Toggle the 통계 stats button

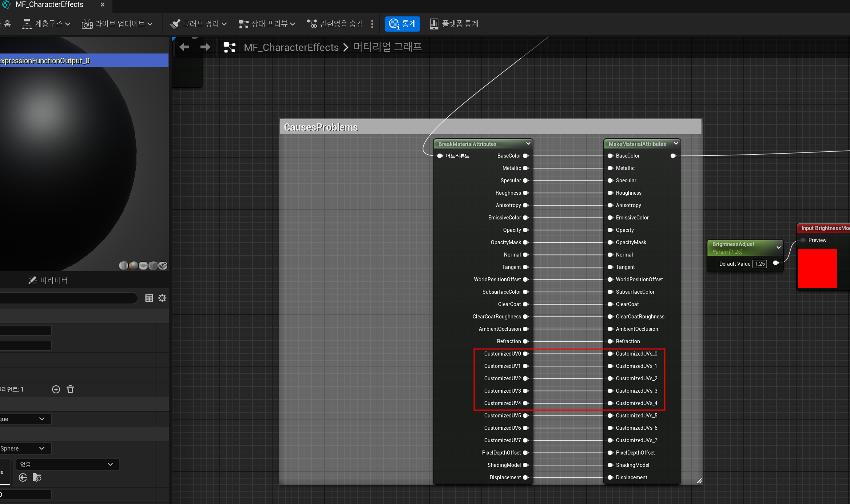[x=402, y=24]
